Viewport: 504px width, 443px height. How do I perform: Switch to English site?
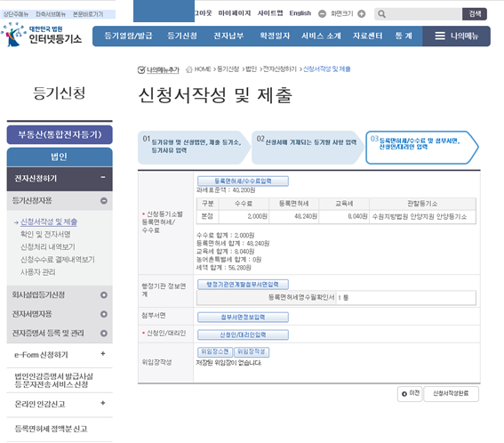[300, 13]
